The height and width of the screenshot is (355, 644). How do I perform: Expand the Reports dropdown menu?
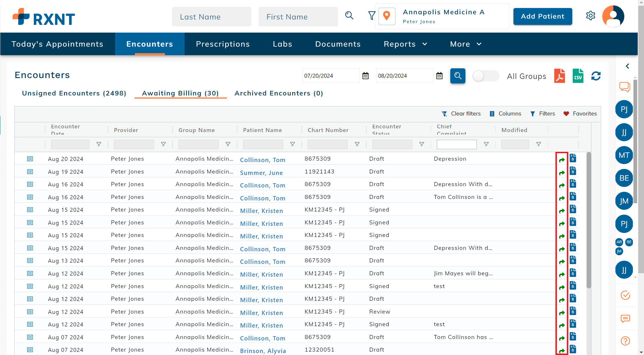[x=405, y=44]
